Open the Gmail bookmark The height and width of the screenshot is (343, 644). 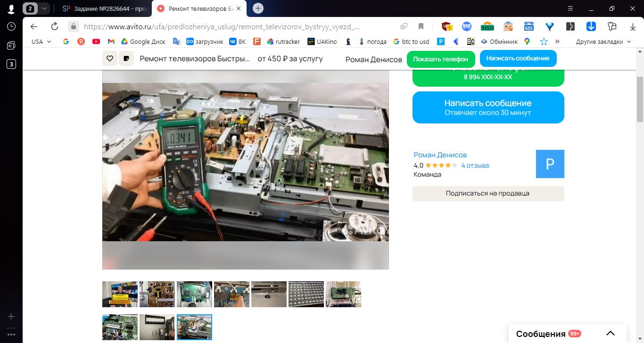click(111, 41)
